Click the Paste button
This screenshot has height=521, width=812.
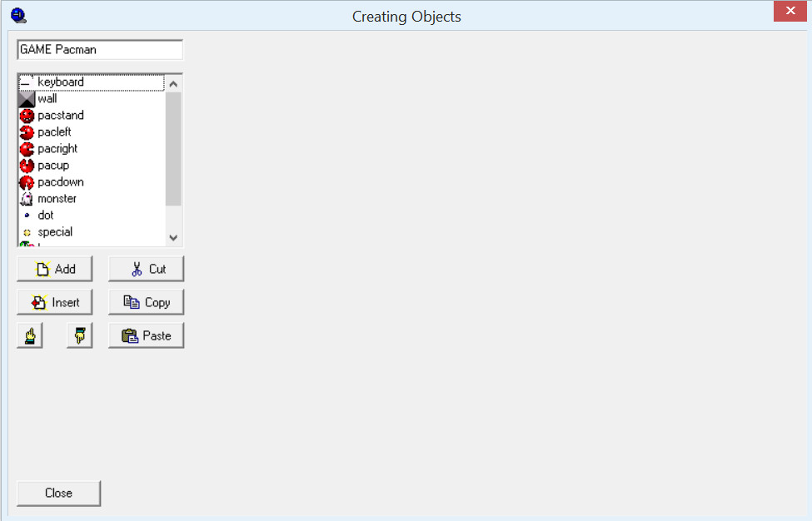(146, 335)
